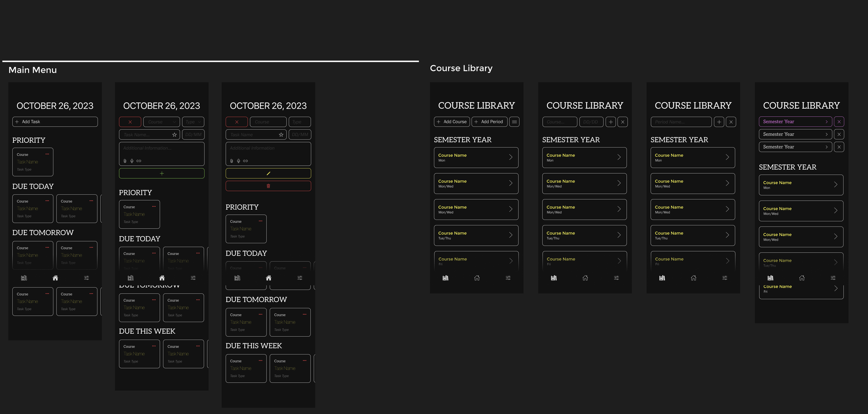Image resolution: width=868 pixels, height=414 pixels.
Task: Click X icon in the Period Name row
Action: (731, 122)
